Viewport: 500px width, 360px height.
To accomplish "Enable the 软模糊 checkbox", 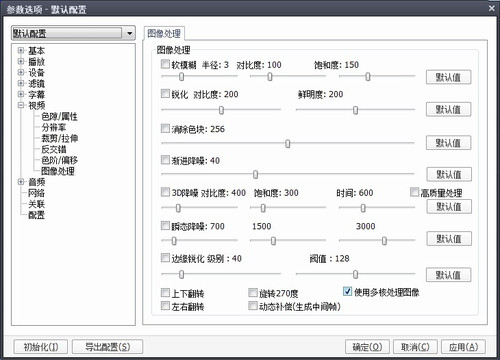I will point(165,64).
